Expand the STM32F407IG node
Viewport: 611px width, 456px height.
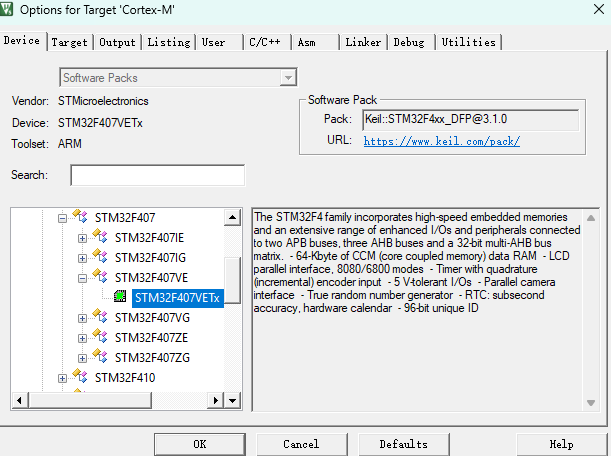coord(82,258)
